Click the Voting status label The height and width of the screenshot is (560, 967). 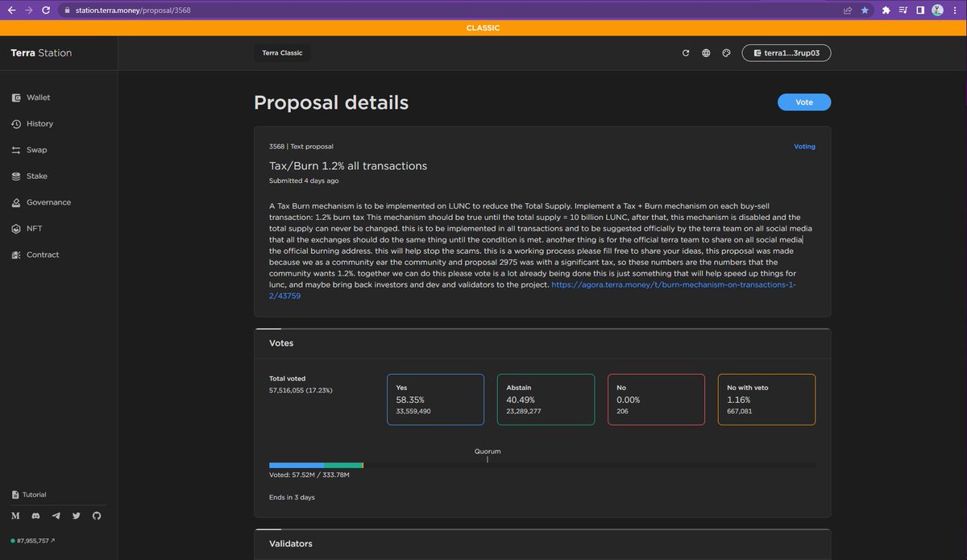pos(804,147)
